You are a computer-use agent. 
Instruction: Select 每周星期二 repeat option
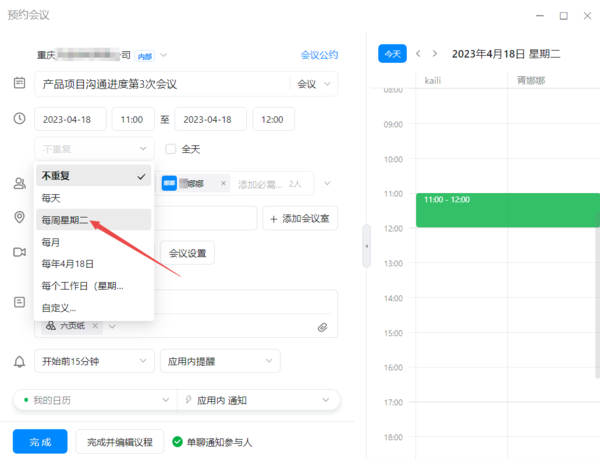pos(66,219)
